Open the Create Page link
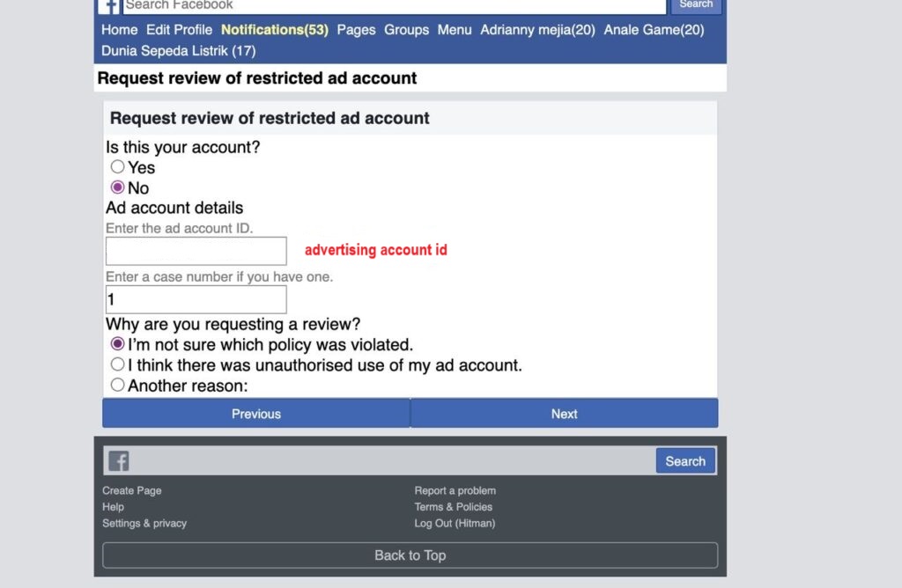The image size is (902, 588). [x=132, y=491]
